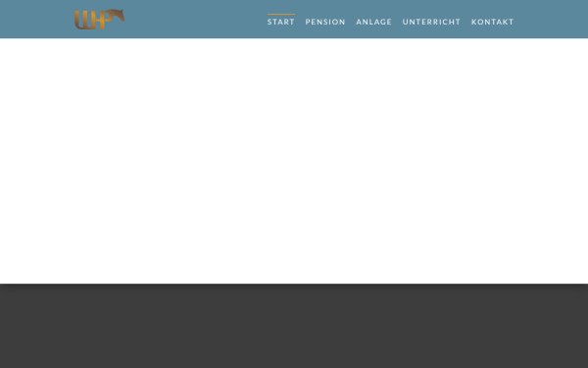Navigate to the KONTAKT page
Screen dimensions: 588x368
492,22
